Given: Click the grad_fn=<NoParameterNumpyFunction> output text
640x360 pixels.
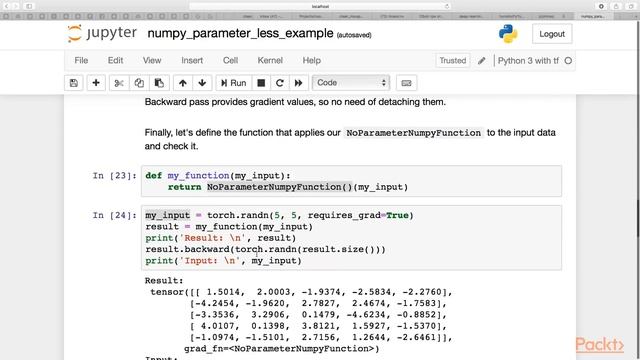Looking at the screenshot, I should coord(282,349).
